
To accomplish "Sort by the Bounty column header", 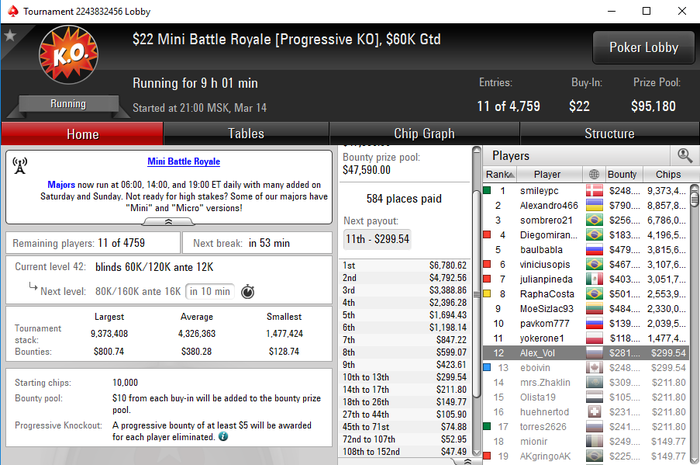I will coord(622,174).
